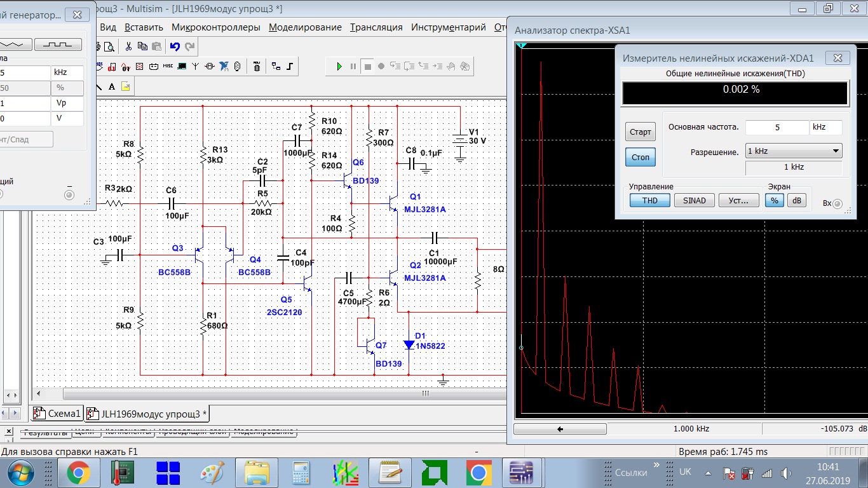Click the RF antenna components icon
868x488 pixels.
pyautogui.click(x=196, y=66)
